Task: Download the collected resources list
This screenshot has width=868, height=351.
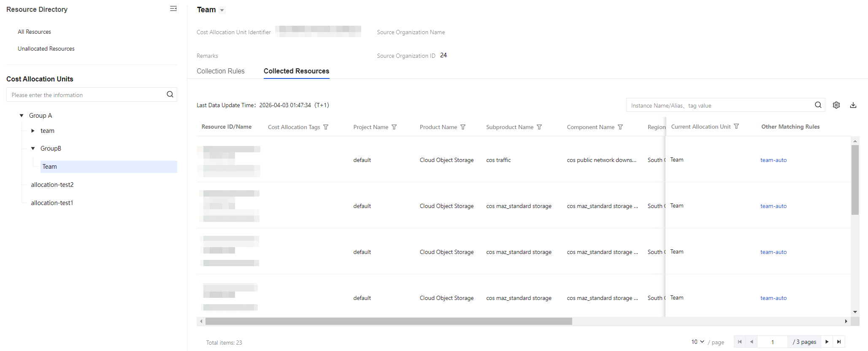Action: [853, 105]
